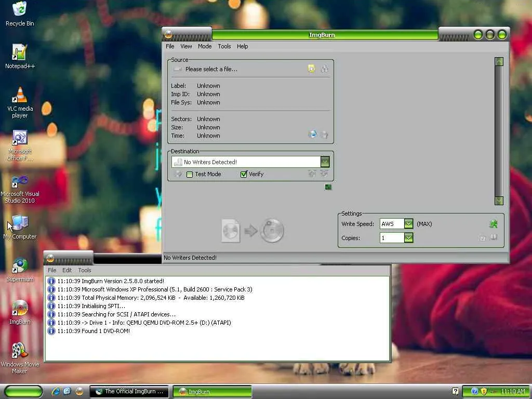The height and width of the screenshot is (399, 532).
Task: Open the View menu
Action: point(186,46)
